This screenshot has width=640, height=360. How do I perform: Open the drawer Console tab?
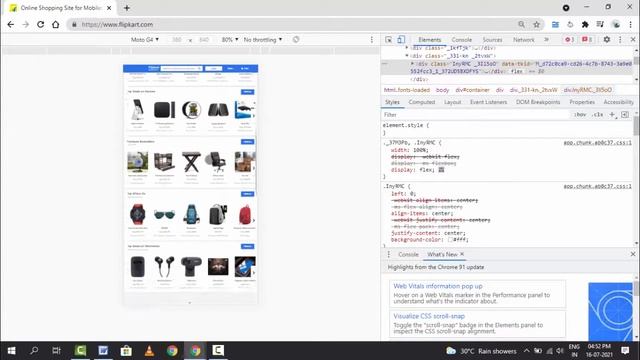408,254
